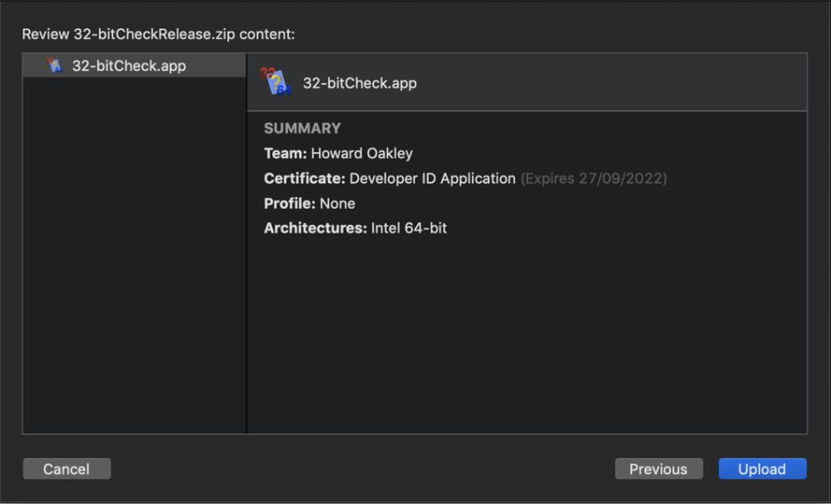Click the 32-bitCheck.app icon in the sidebar
Screen dimensions: 831x504
[x=55, y=65]
